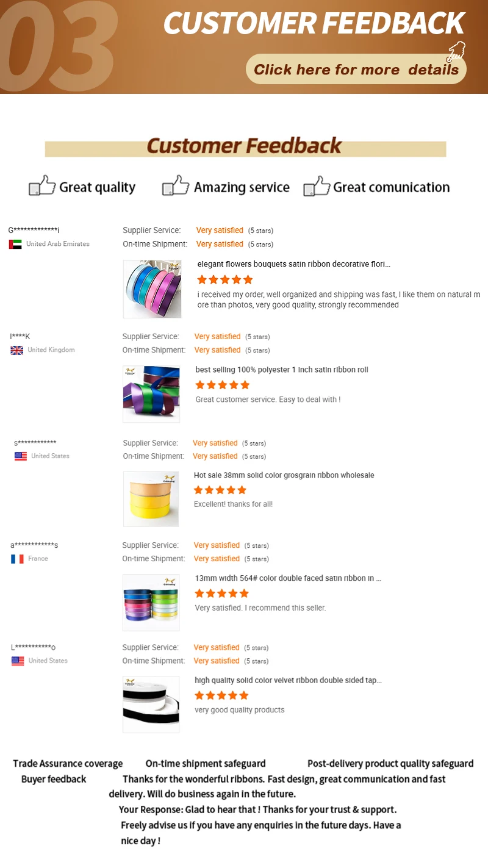Click the United Arab Emirates flag icon
The width and height of the screenshot is (488, 868).
tap(15, 244)
